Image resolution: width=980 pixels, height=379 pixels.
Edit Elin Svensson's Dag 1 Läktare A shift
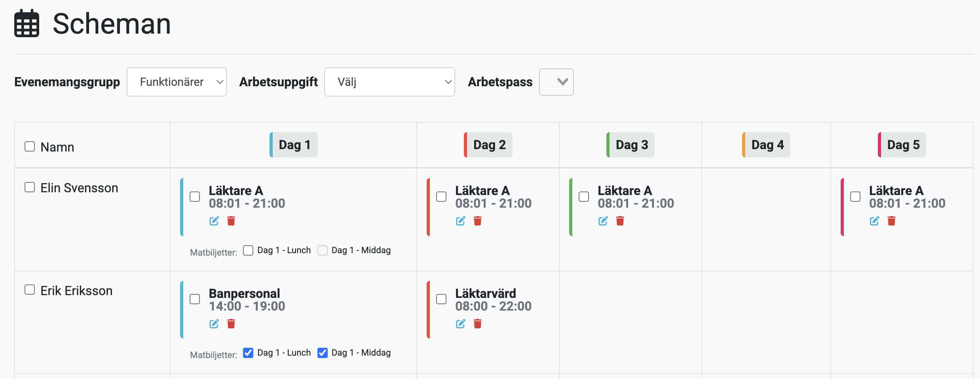coord(214,221)
